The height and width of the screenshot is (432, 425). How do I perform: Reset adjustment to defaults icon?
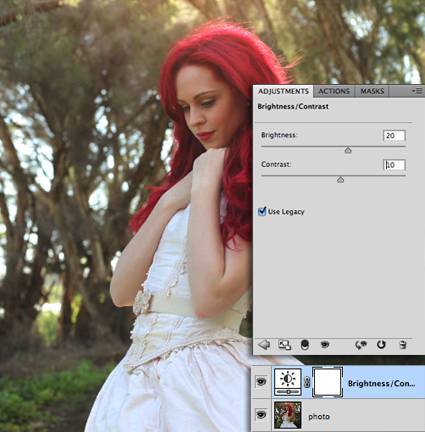coord(381,344)
